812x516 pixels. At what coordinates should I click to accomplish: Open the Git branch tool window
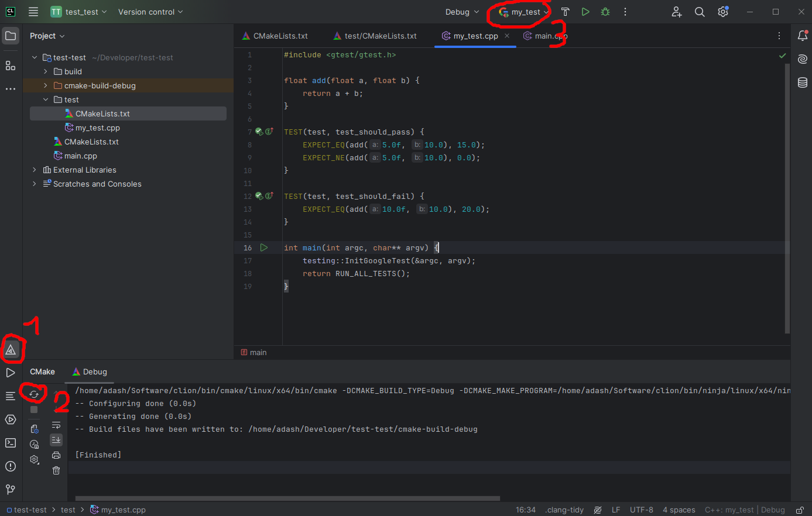point(11,489)
